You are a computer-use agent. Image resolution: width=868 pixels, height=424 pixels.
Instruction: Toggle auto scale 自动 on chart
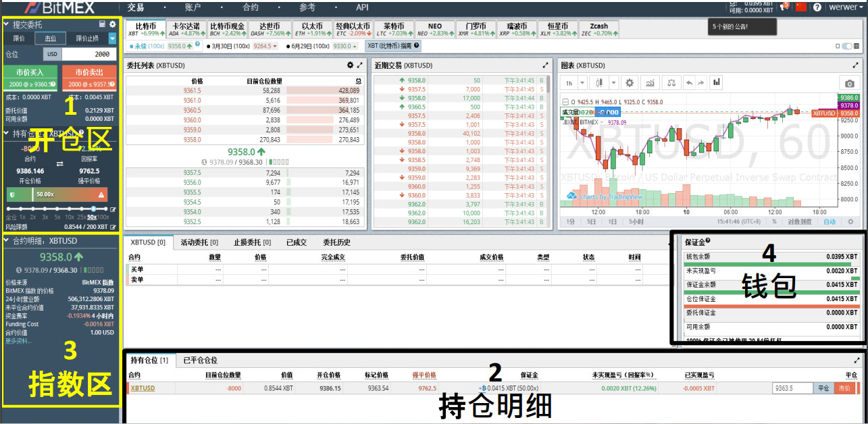(x=829, y=221)
